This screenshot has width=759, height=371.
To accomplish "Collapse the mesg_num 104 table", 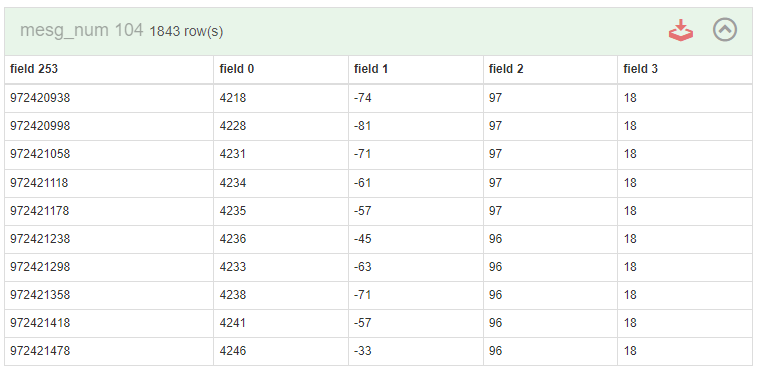I will pos(725,30).
